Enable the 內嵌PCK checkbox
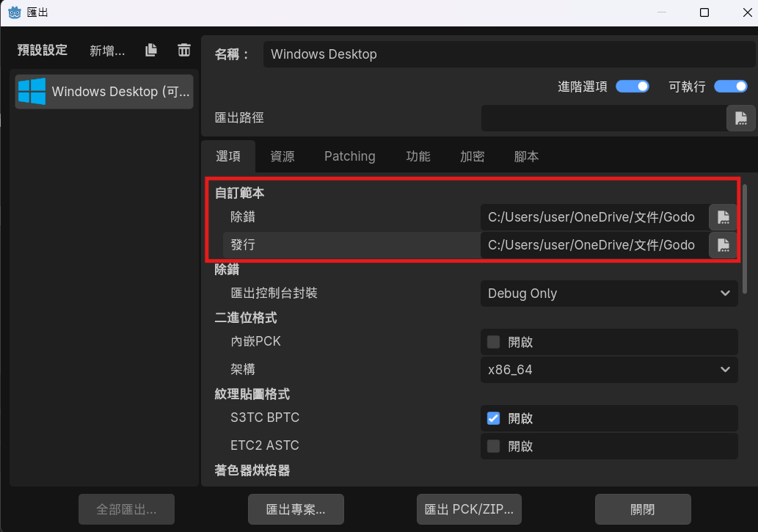 tap(494, 342)
